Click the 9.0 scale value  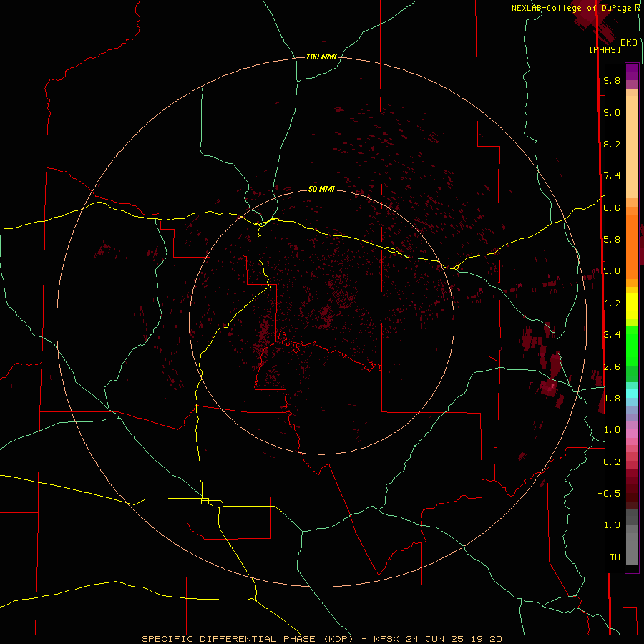coord(612,112)
